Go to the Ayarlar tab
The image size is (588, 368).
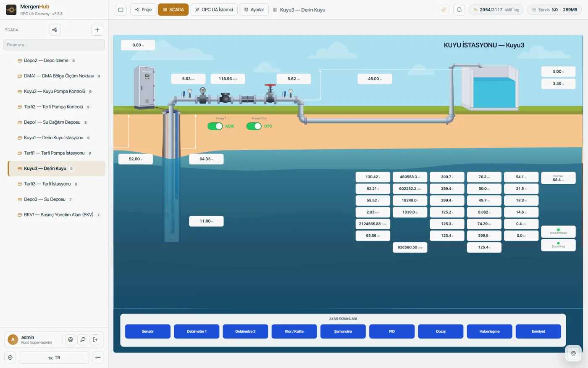pos(254,10)
